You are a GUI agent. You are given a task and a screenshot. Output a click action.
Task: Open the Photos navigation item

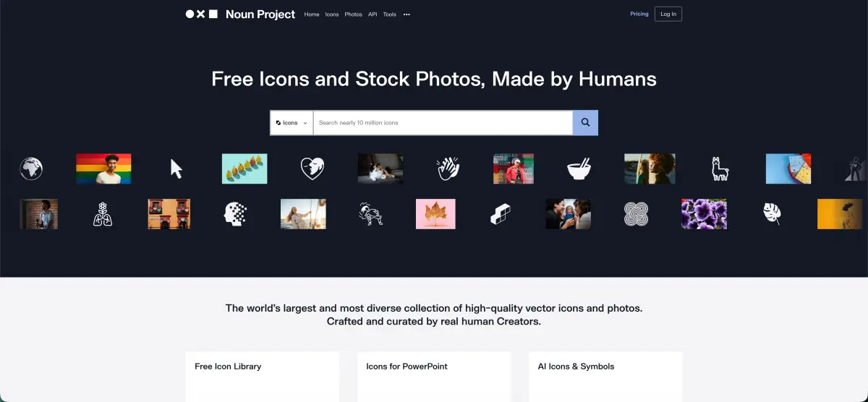(353, 14)
